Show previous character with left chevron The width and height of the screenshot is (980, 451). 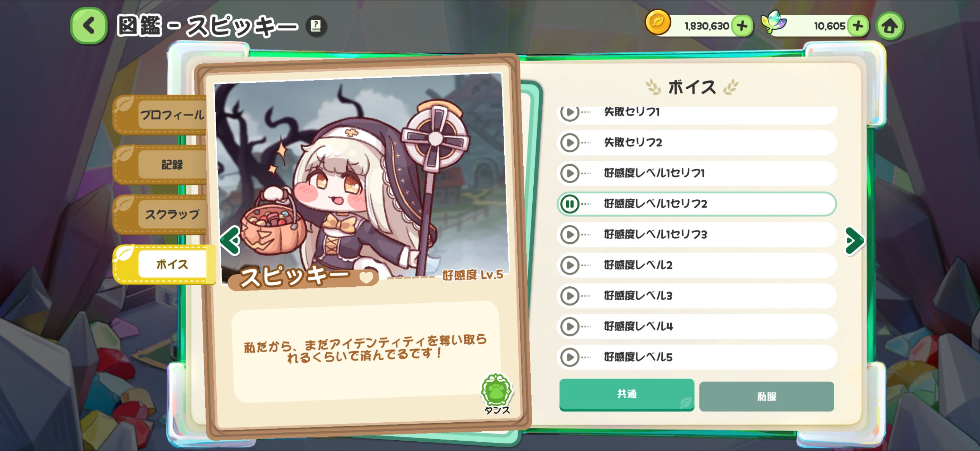tap(231, 240)
